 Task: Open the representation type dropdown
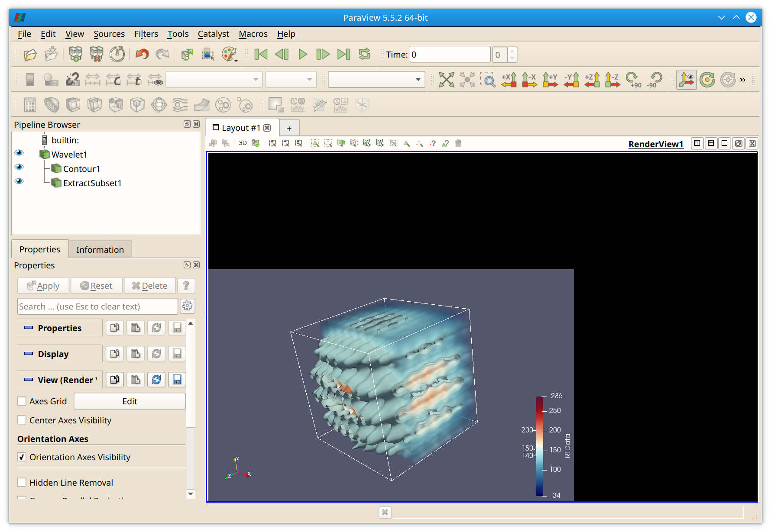pyautogui.click(x=376, y=80)
